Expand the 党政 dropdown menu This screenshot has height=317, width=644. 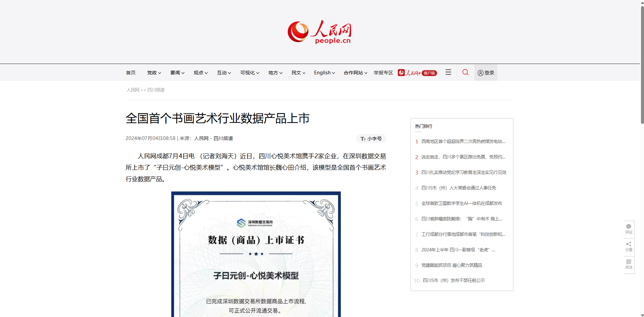[154, 73]
